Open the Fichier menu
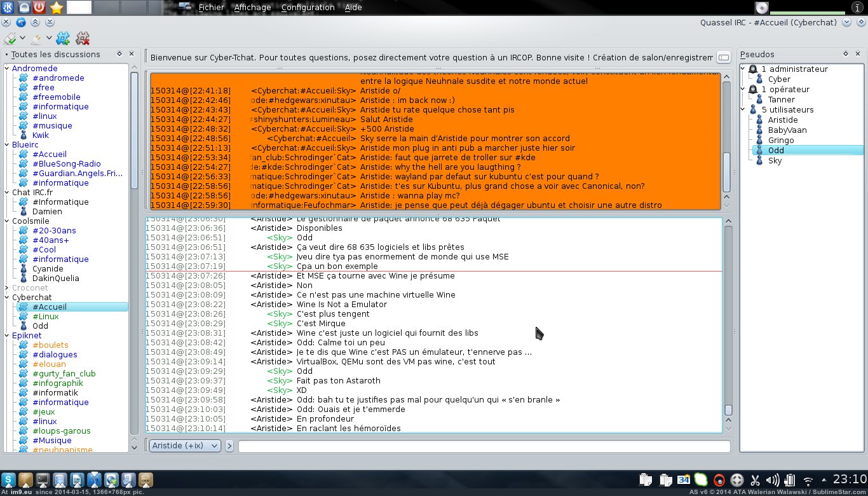This screenshot has height=496, width=868. 211,8
